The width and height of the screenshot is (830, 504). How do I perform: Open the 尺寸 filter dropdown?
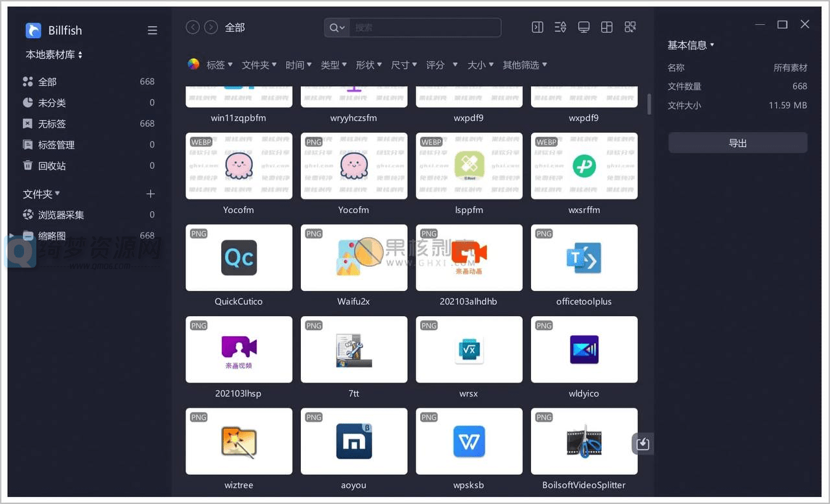click(x=403, y=65)
